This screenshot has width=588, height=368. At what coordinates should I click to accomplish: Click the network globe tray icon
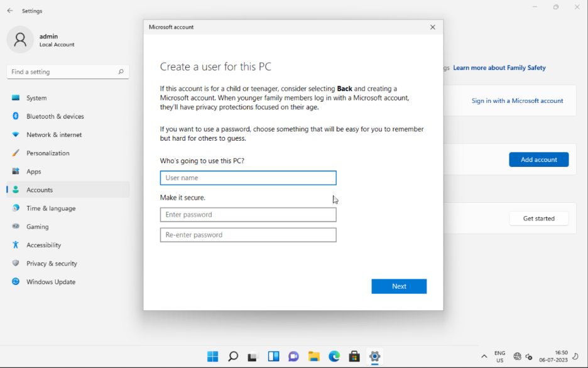point(517,357)
